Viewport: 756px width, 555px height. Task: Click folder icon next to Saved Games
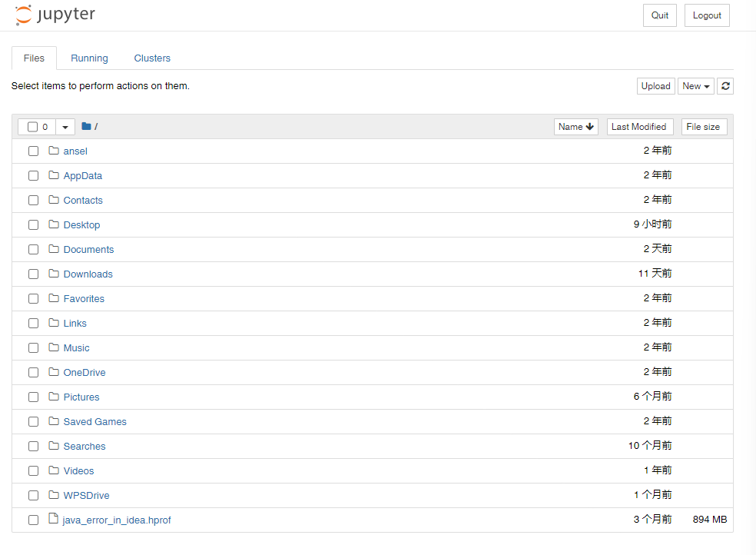pyautogui.click(x=54, y=421)
